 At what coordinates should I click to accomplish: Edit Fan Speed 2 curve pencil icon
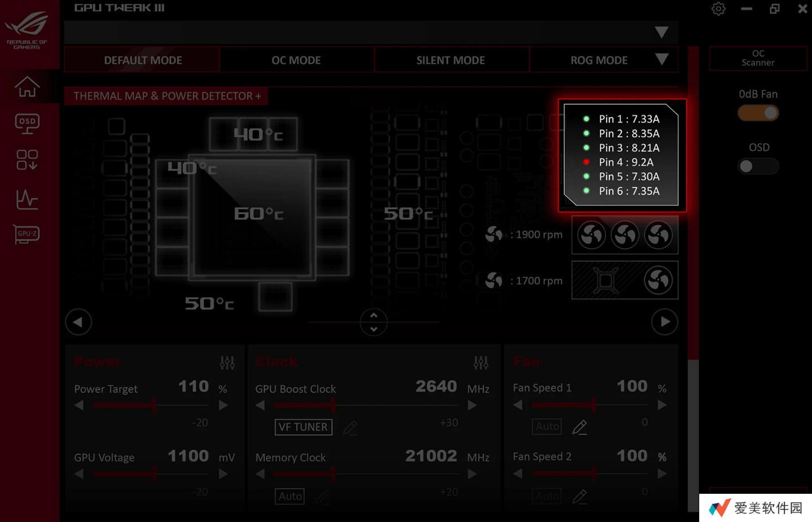[580, 496]
